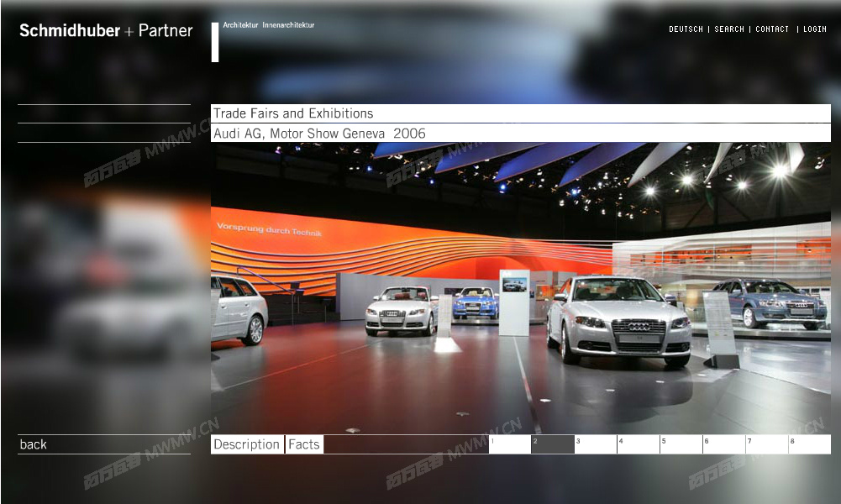Open the Innenarchitektur navigation link
Image resolution: width=841 pixels, height=504 pixels.
(288, 25)
